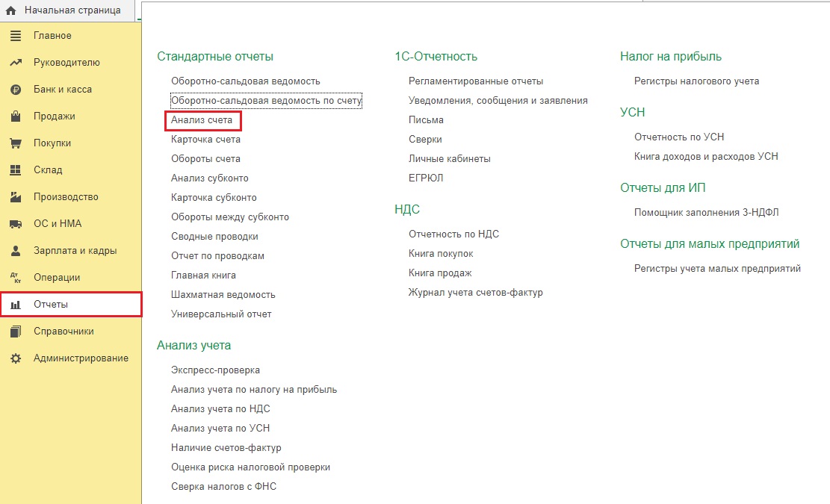The height and width of the screenshot is (504, 830).
Task: Click the hamburger icon next to Главное
Action: pyautogui.click(x=15, y=36)
